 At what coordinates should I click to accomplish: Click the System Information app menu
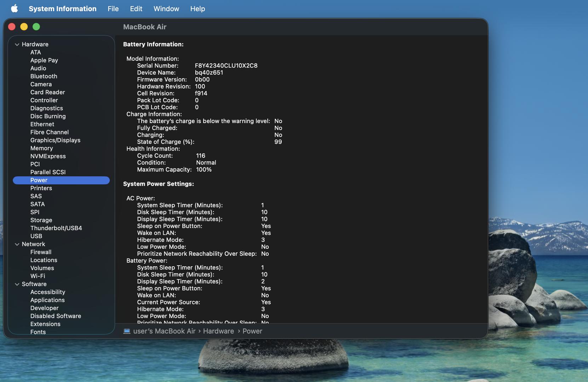(62, 8)
